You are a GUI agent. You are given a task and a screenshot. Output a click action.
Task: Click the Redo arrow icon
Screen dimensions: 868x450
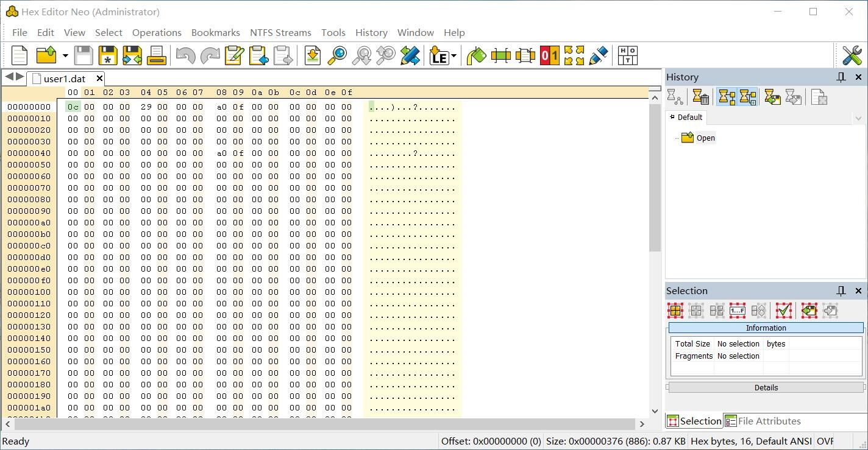pyautogui.click(x=210, y=55)
